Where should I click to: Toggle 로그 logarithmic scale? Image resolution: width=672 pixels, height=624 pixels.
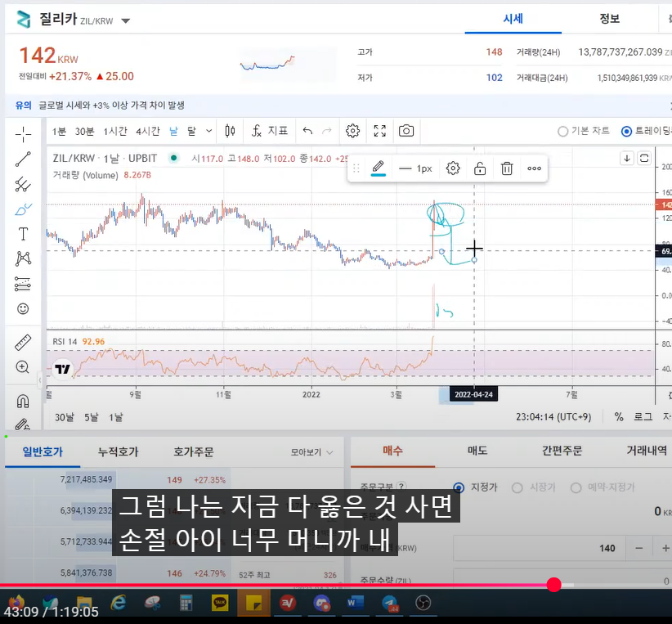[643, 416]
